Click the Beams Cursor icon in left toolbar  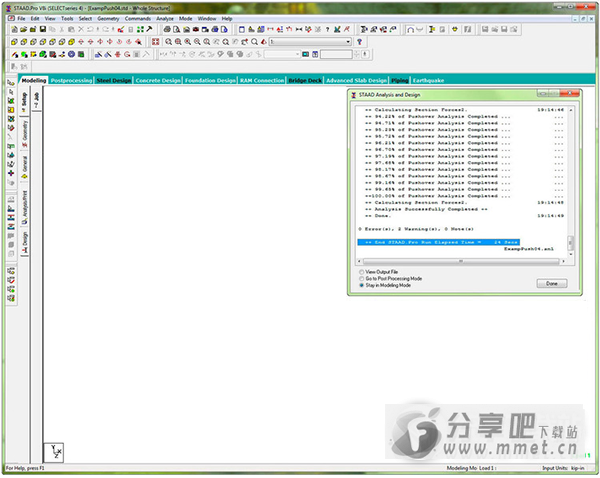tap(11, 91)
